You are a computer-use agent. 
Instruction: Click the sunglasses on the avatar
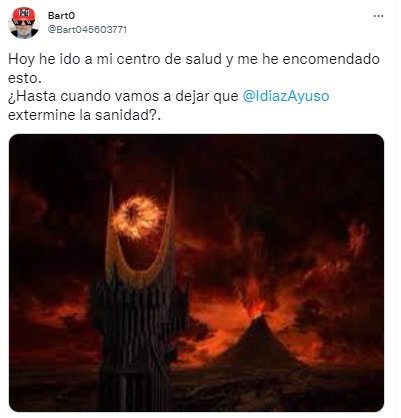(x=24, y=23)
